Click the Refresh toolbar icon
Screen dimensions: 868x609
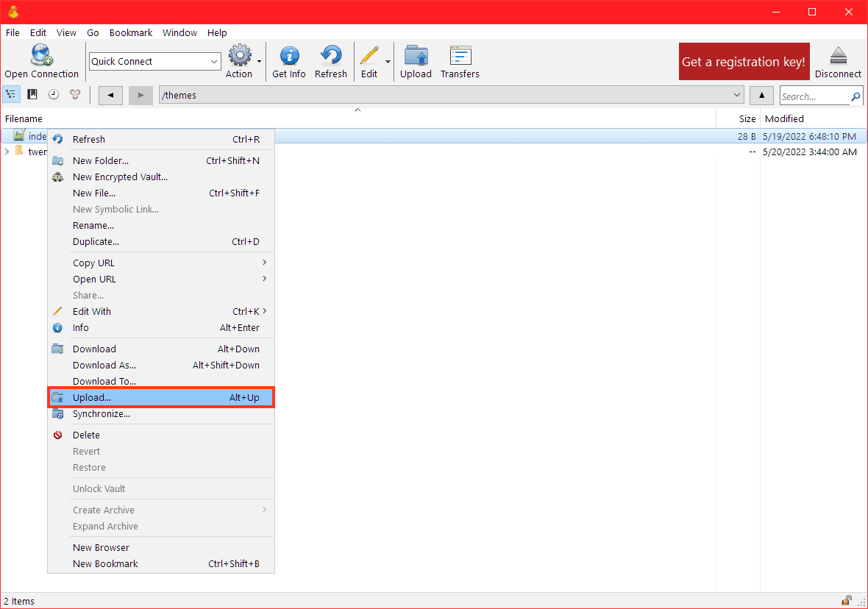[x=330, y=57]
